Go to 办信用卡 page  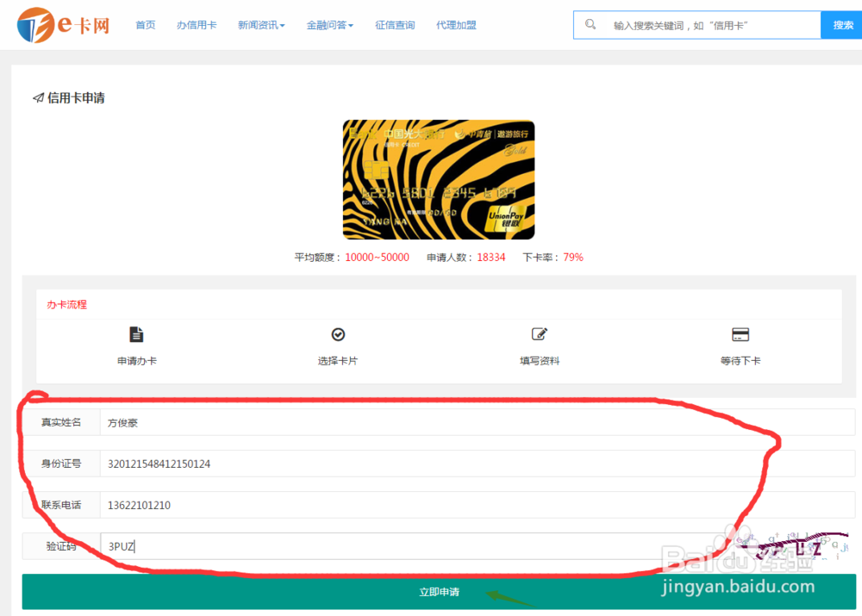[197, 25]
